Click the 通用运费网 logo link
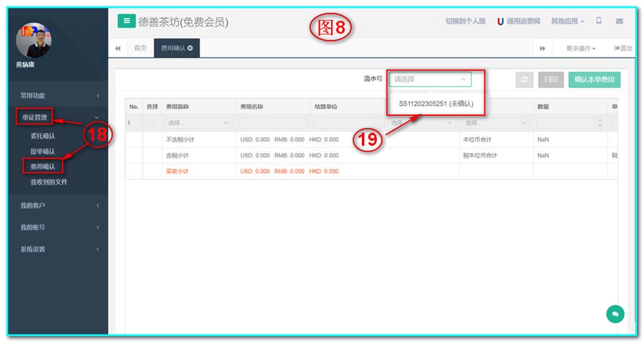The image size is (644, 343). point(518,21)
